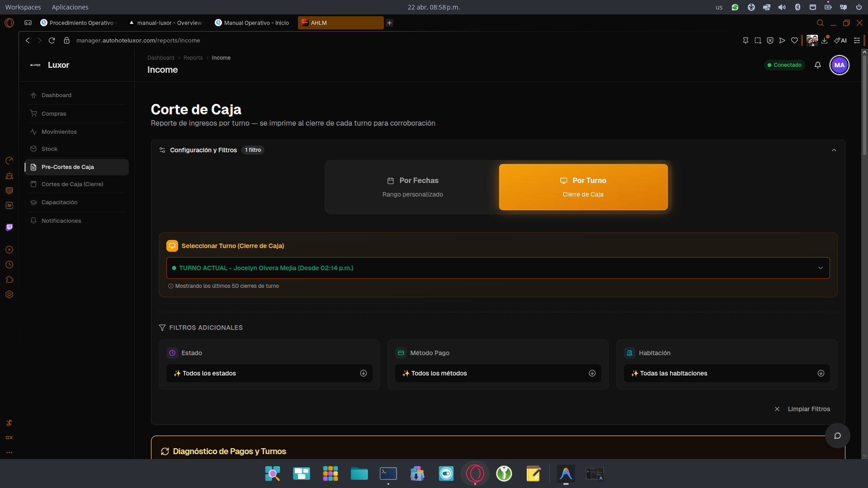Viewport: 868px width, 488px height.
Task: Open Stock in the sidebar
Action: 77,149
